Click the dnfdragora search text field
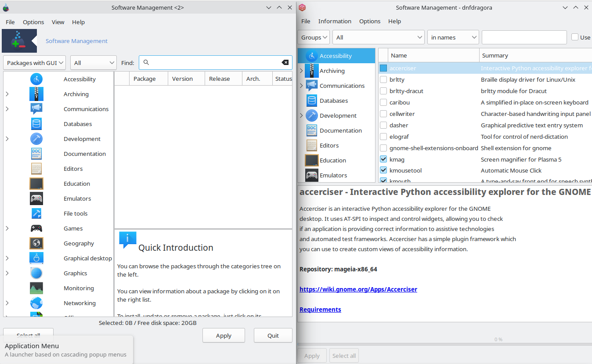This screenshot has width=592, height=364. click(x=524, y=37)
